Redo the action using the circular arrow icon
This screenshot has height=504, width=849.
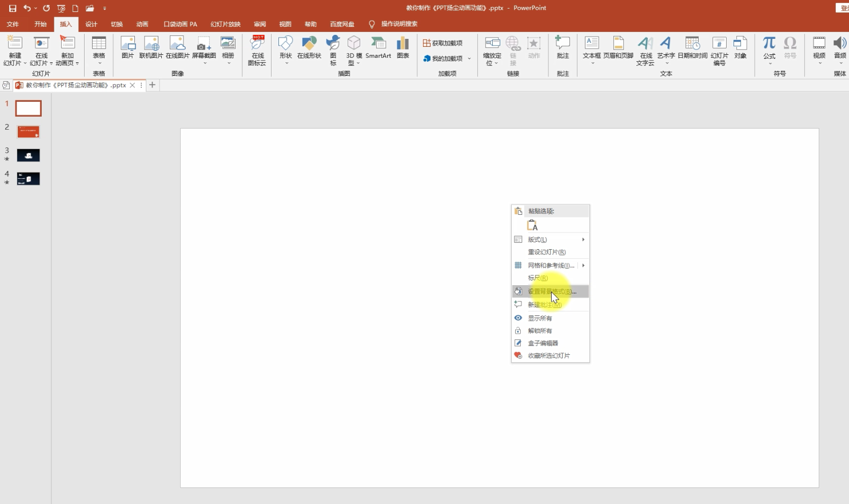pyautogui.click(x=46, y=8)
